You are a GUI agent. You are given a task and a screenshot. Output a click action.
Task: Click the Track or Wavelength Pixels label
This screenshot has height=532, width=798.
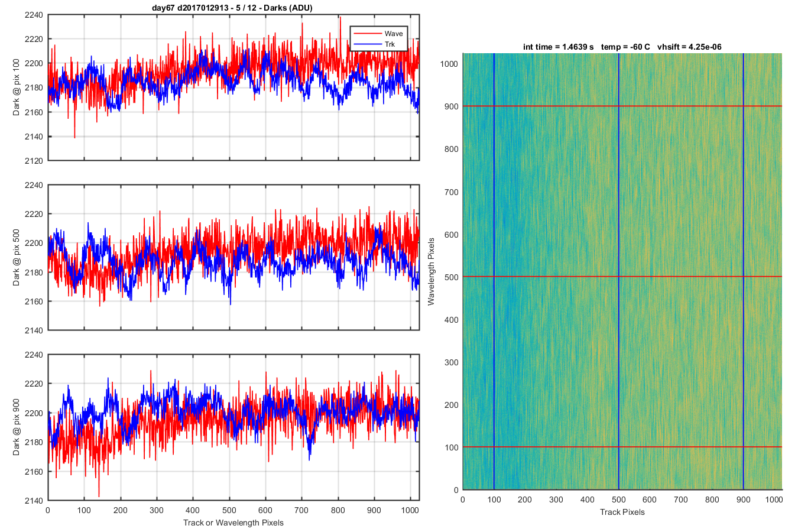[233, 523]
